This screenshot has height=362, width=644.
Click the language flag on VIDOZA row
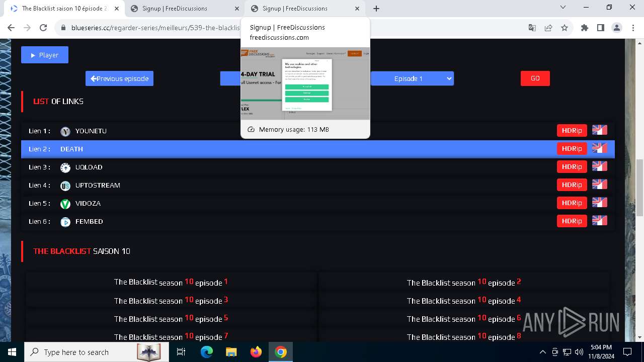coord(600,203)
